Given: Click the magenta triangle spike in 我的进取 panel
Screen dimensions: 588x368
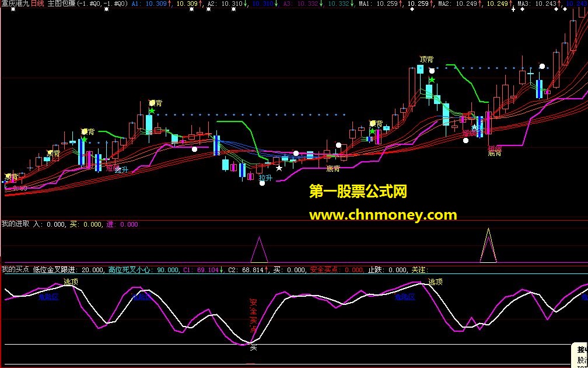Looking at the screenshot, I should (259, 249).
